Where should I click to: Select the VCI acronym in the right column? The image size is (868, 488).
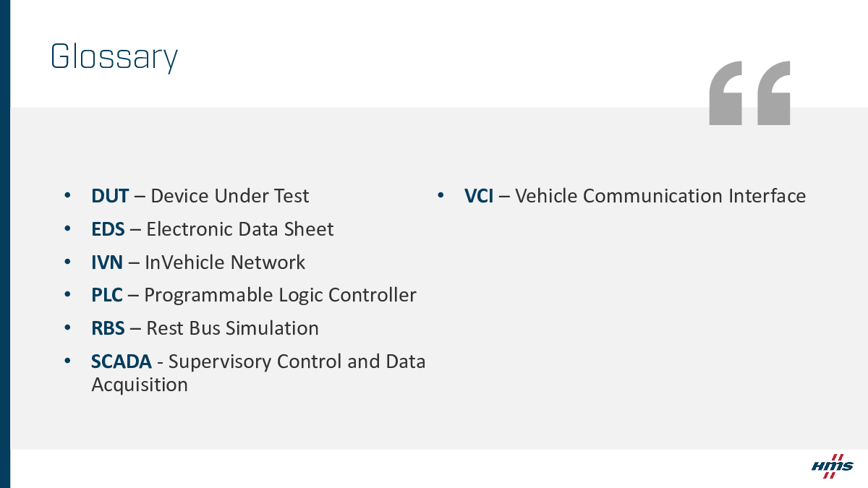(479, 196)
